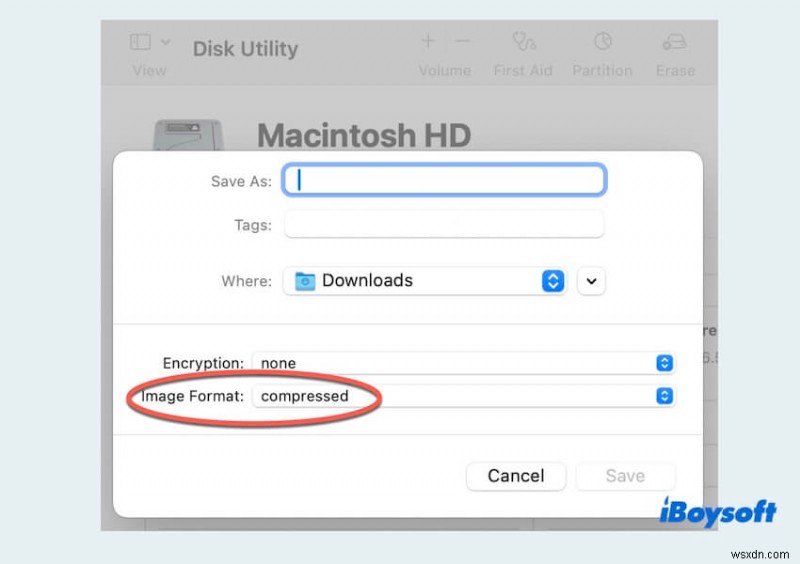Open the Image Format compressed dropdown
The image size is (800, 564).
[464, 396]
